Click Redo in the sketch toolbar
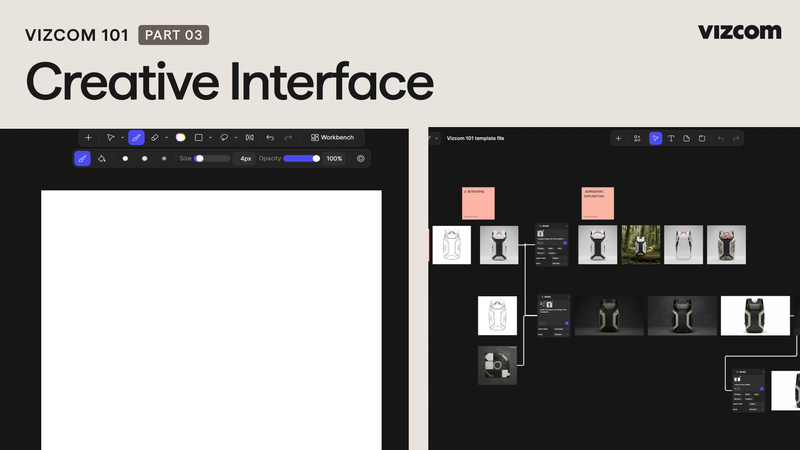This screenshot has height=450, width=800. coord(288,138)
